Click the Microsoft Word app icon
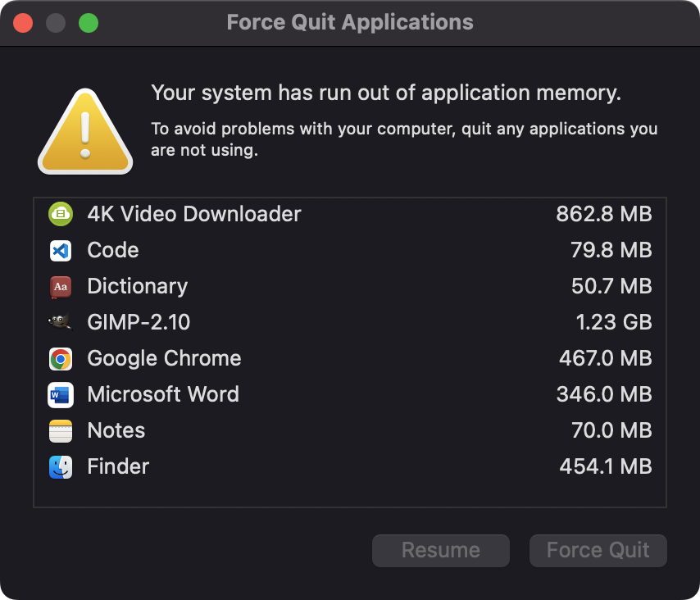The height and width of the screenshot is (600, 700). click(61, 394)
